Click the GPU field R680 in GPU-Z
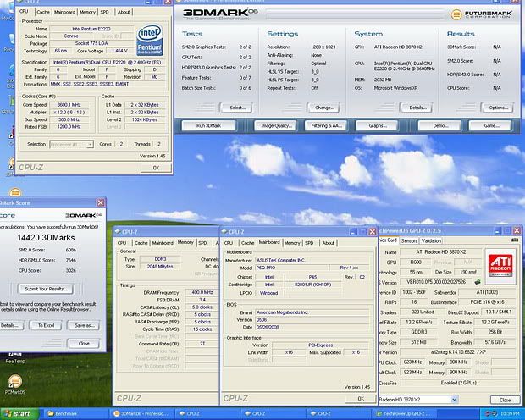Viewport: 525px width, 420px height. [x=416, y=262]
